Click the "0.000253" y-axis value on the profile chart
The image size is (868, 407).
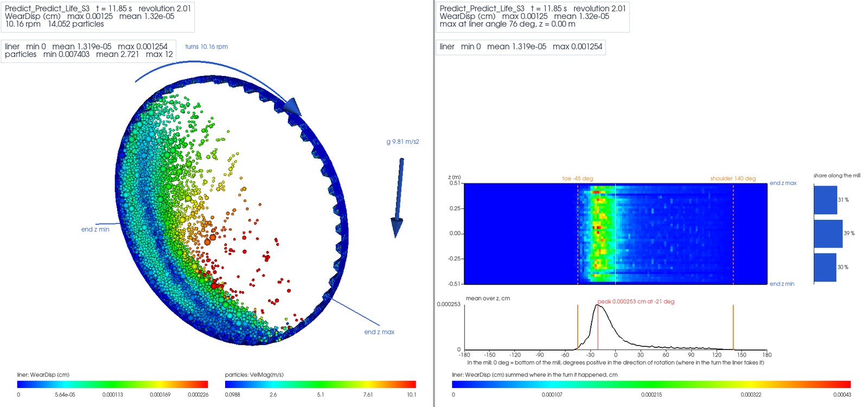pos(449,304)
